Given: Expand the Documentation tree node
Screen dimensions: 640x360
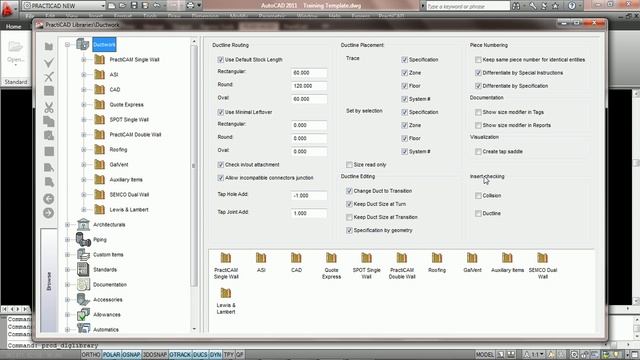Looking at the screenshot, I should click(67, 284).
